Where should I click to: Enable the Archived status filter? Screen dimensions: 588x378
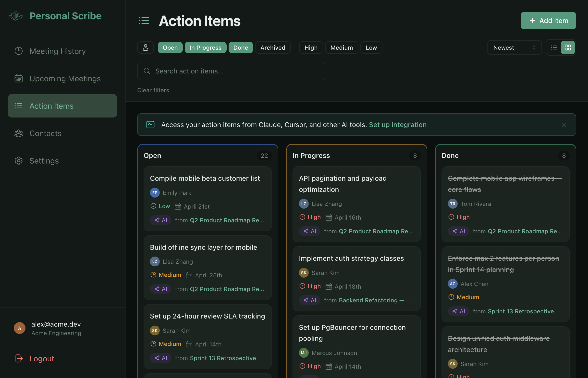tap(273, 48)
